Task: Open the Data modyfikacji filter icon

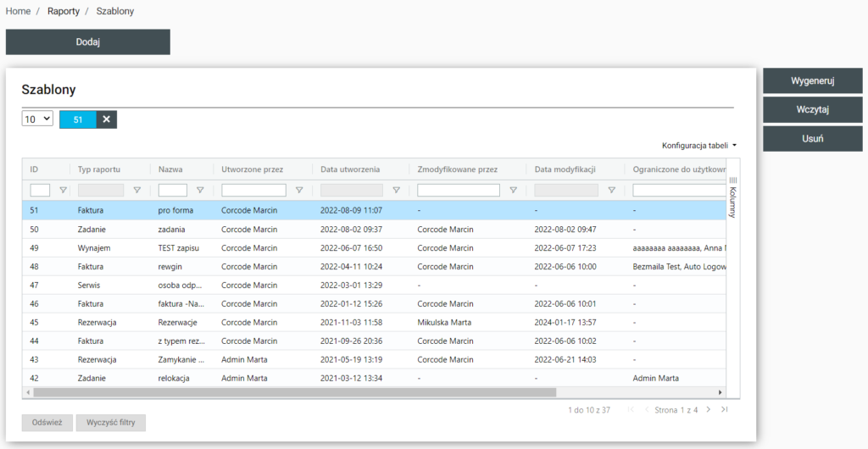Action: coord(611,191)
